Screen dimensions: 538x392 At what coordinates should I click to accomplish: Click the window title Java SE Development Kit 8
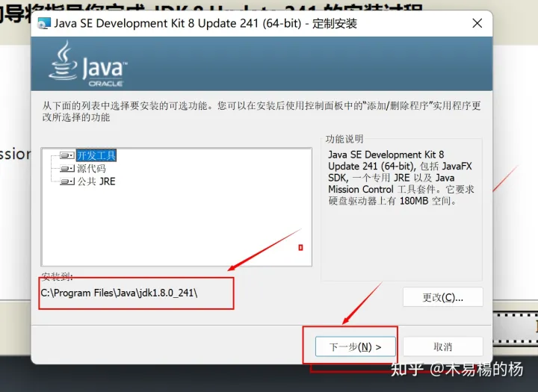pyautogui.click(x=205, y=23)
